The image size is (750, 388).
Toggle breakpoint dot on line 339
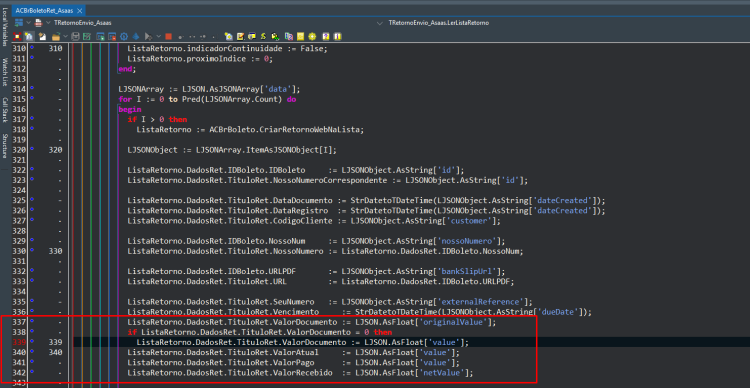32,342
